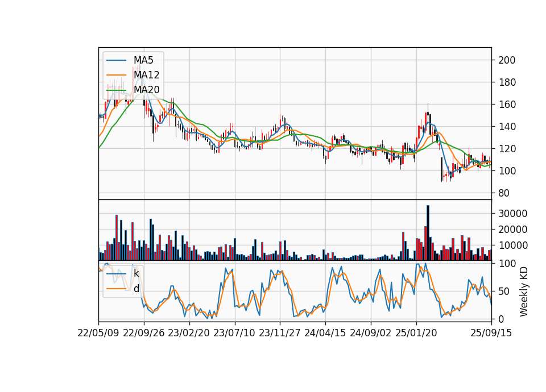Click KD axis value 50
The height and width of the screenshot is (392, 546).
(504, 291)
